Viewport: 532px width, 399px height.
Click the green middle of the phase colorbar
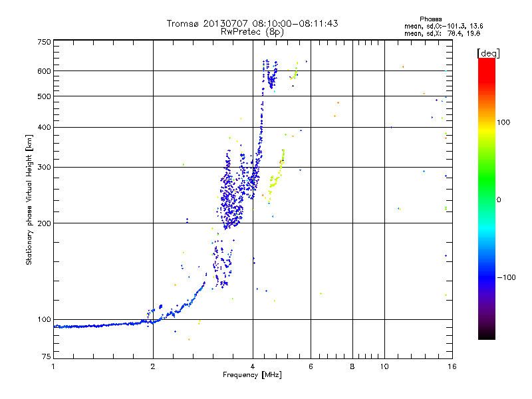coord(487,180)
